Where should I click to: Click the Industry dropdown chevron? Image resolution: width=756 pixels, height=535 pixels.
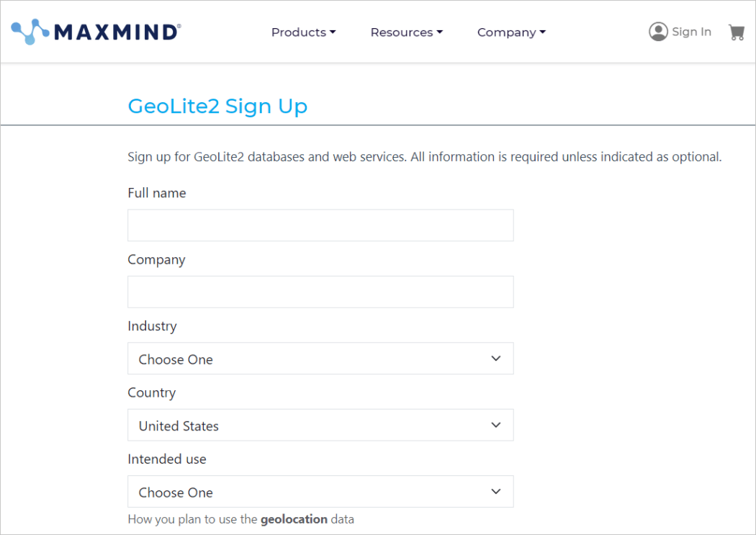(x=495, y=357)
